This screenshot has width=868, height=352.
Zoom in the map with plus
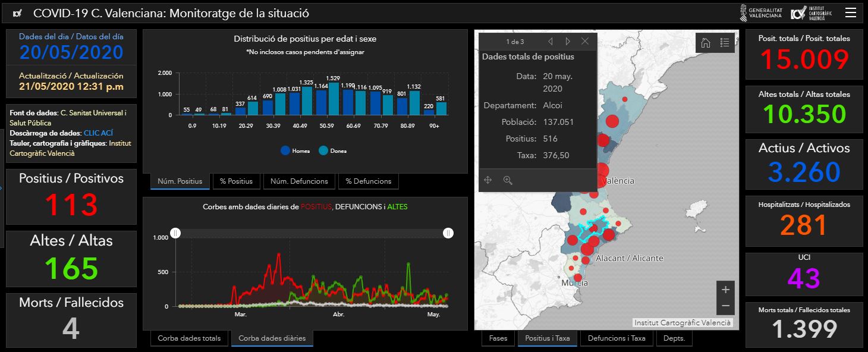coord(725,290)
